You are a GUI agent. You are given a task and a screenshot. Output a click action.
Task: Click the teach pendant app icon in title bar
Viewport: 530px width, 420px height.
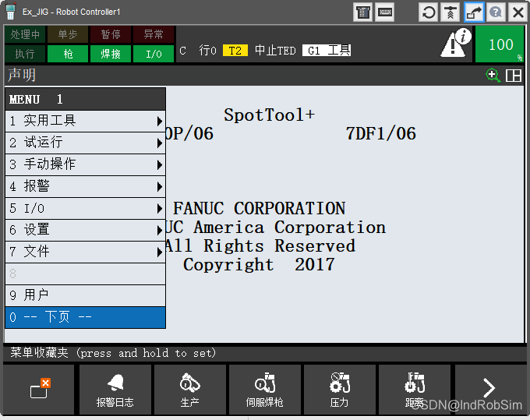pyautogui.click(x=10, y=12)
